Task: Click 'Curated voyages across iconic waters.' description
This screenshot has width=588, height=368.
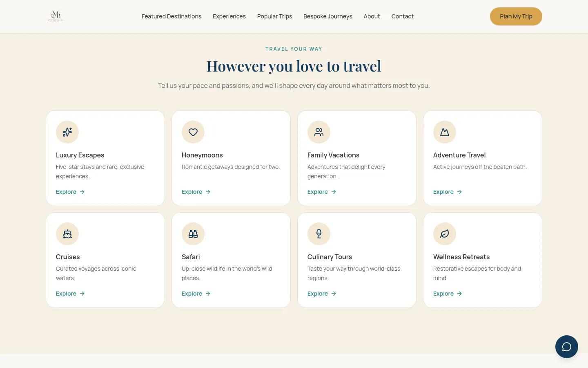Action: coord(96,273)
